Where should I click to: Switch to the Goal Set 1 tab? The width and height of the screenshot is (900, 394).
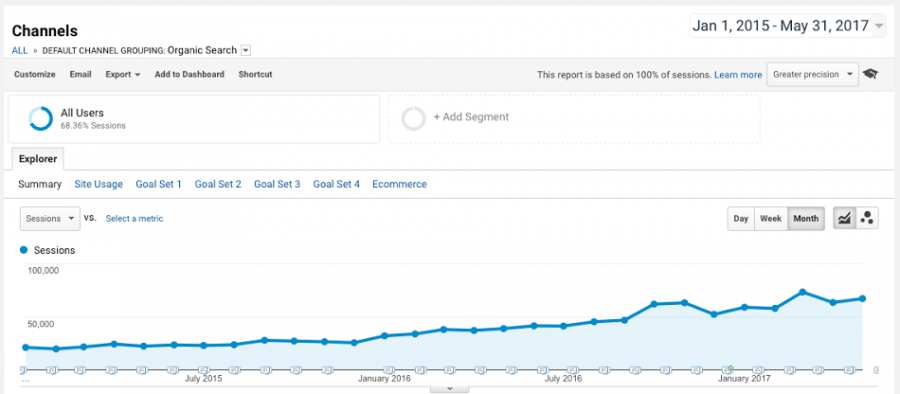(158, 184)
